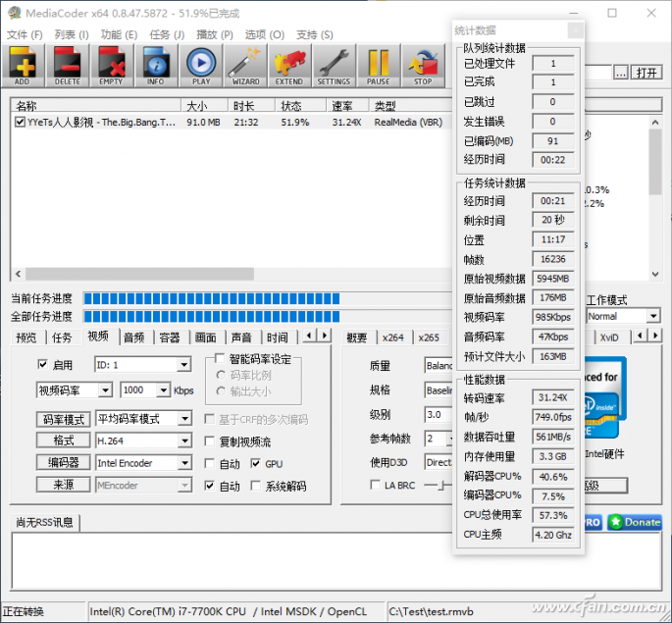Viewport: 672px width, 623px height.
Task: Uncheck the 自动 box beside MEncoder
Action: pos(209,486)
